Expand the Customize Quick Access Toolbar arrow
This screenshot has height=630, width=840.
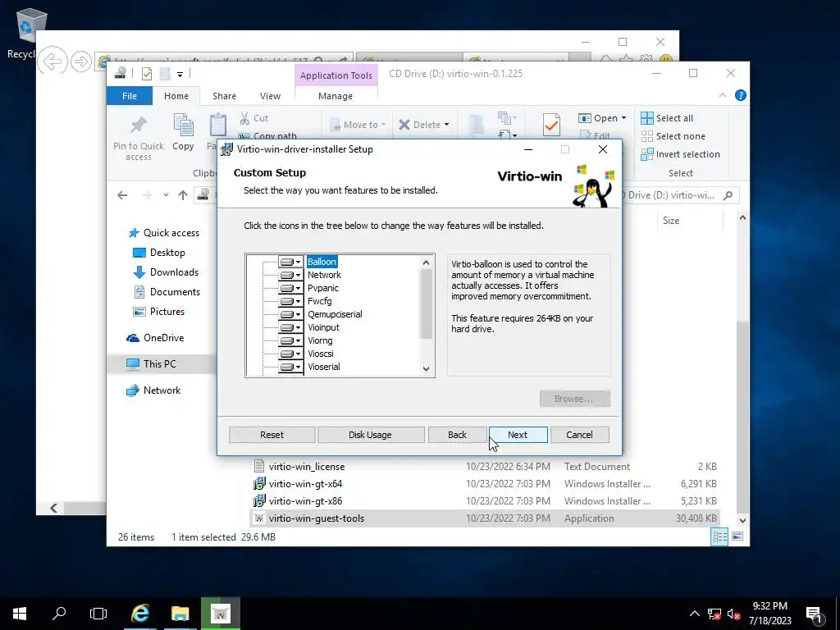coord(180,74)
